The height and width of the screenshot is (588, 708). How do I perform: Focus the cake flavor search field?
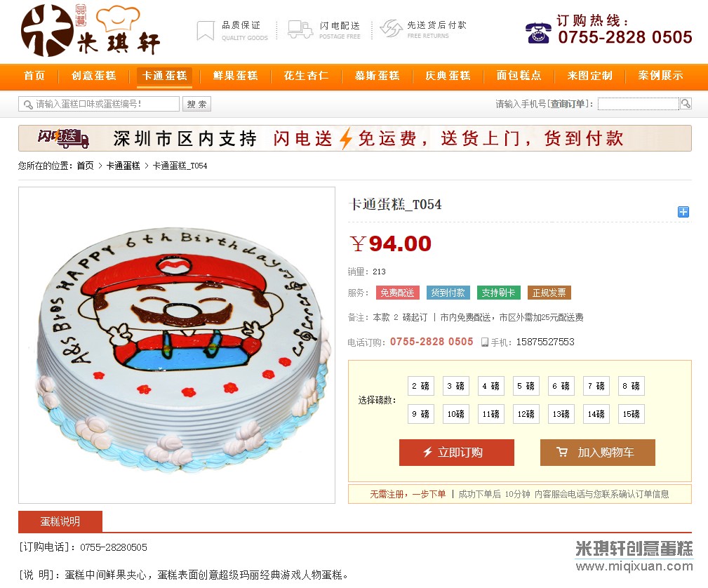coord(99,105)
